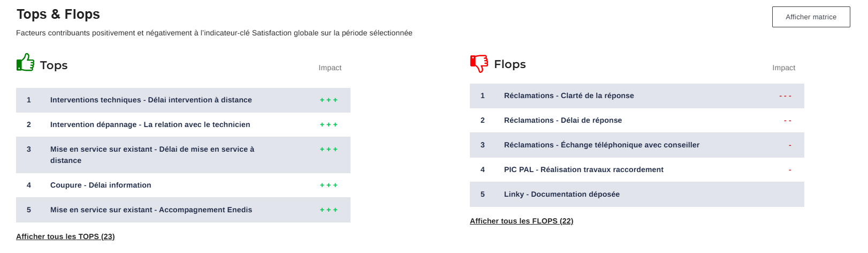Click the green +++ impact of Coupure row
868x253 pixels.
pos(329,185)
